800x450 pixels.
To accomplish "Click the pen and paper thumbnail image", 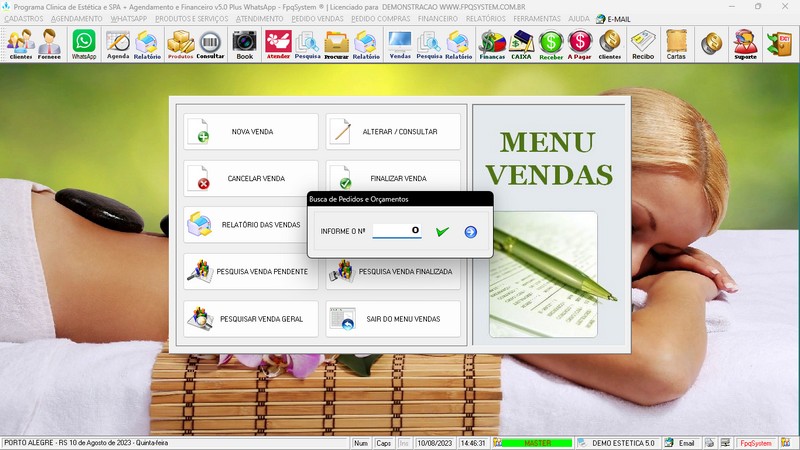I will click(x=543, y=274).
